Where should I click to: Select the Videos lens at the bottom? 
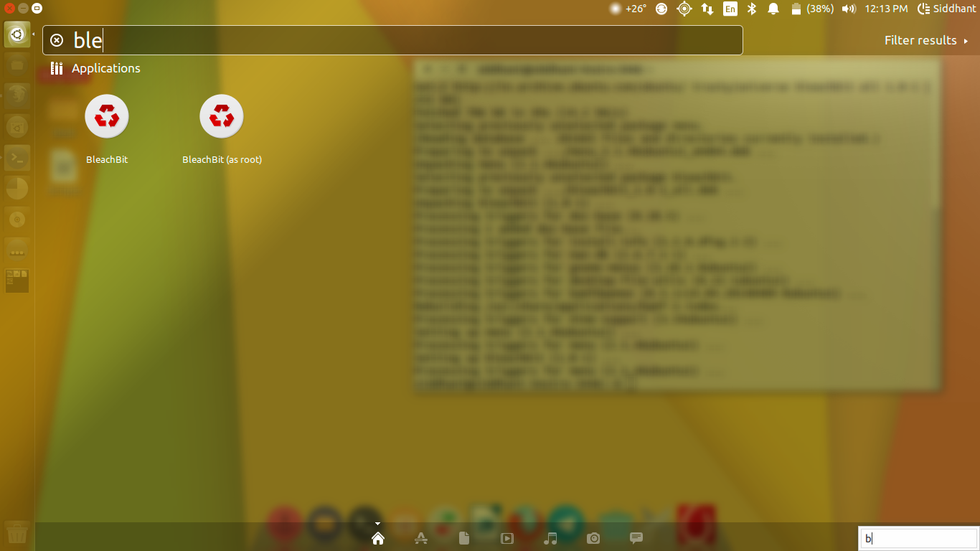[507, 538]
